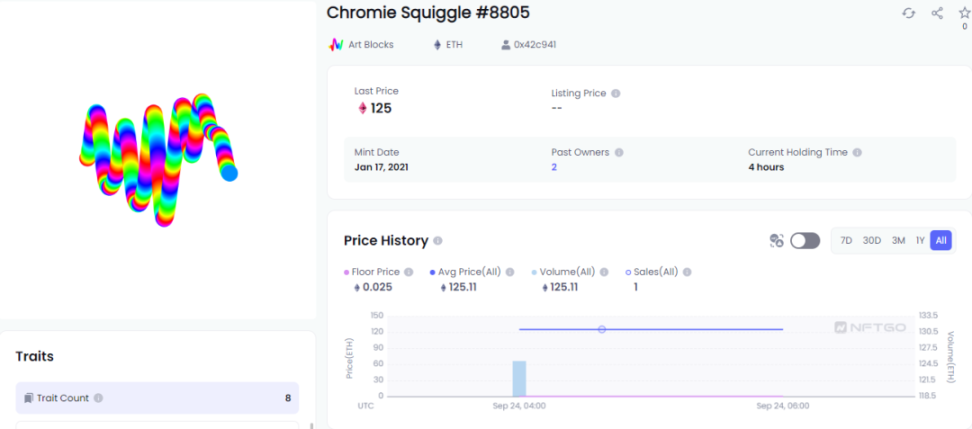Select the 7D time range

(846, 241)
